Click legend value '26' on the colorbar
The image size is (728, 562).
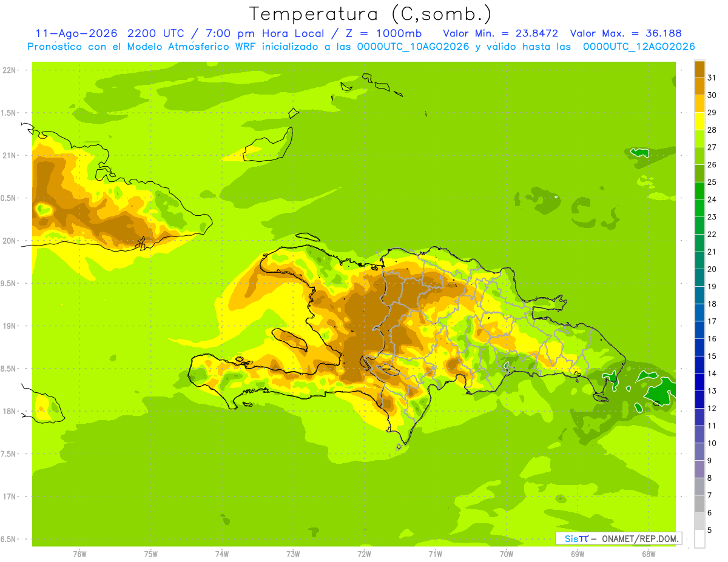pyautogui.click(x=712, y=164)
